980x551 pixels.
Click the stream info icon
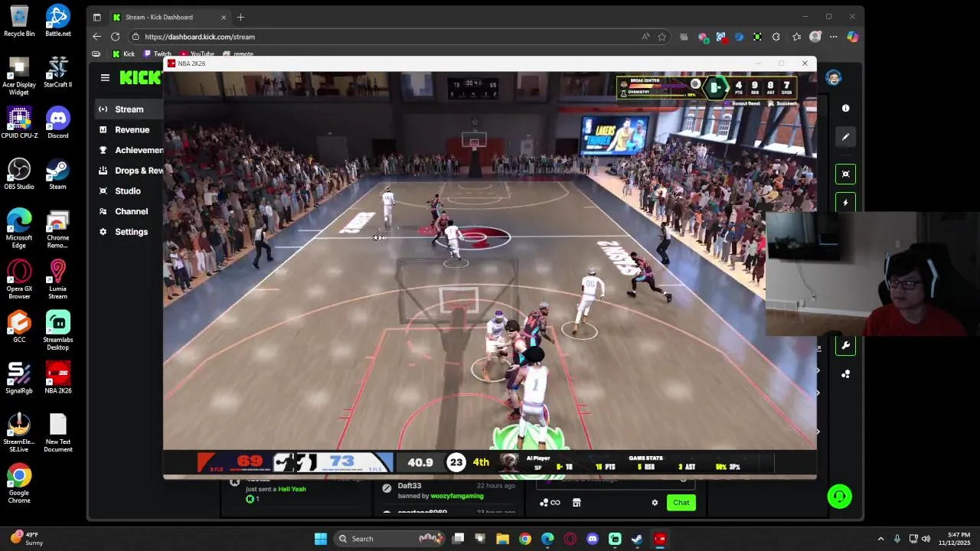click(845, 109)
